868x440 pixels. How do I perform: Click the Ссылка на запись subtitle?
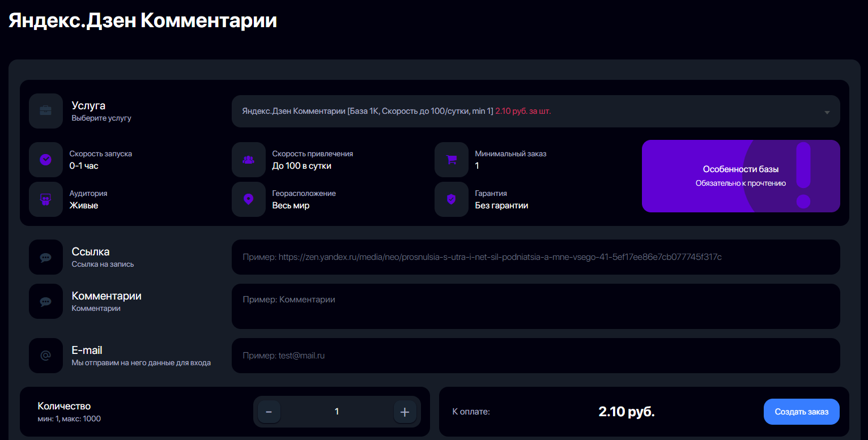coord(103,264)
